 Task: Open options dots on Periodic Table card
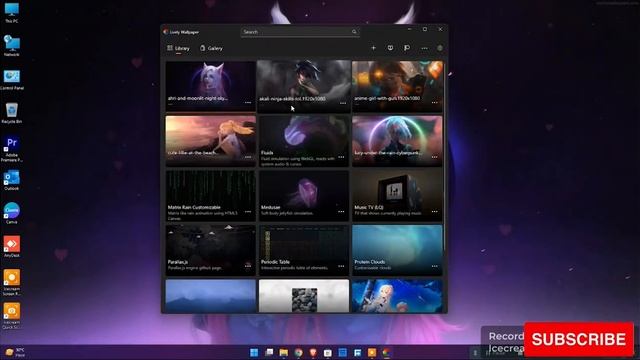click(x=341, y=267)
